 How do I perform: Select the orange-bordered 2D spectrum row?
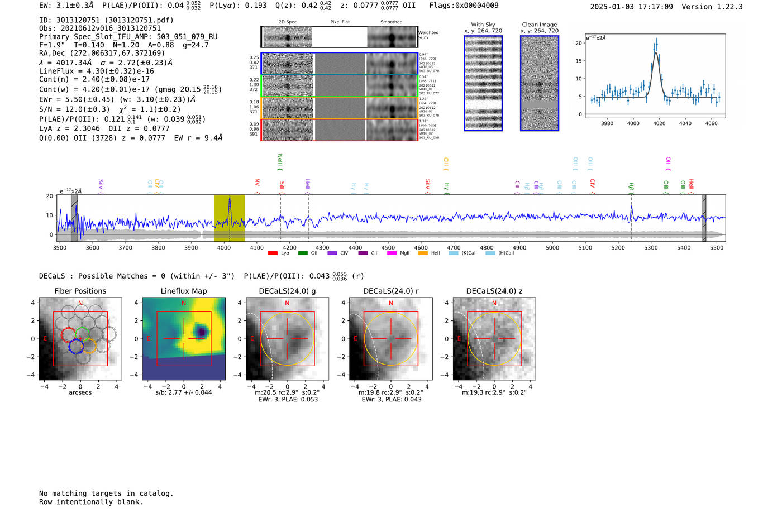(340, 108)
